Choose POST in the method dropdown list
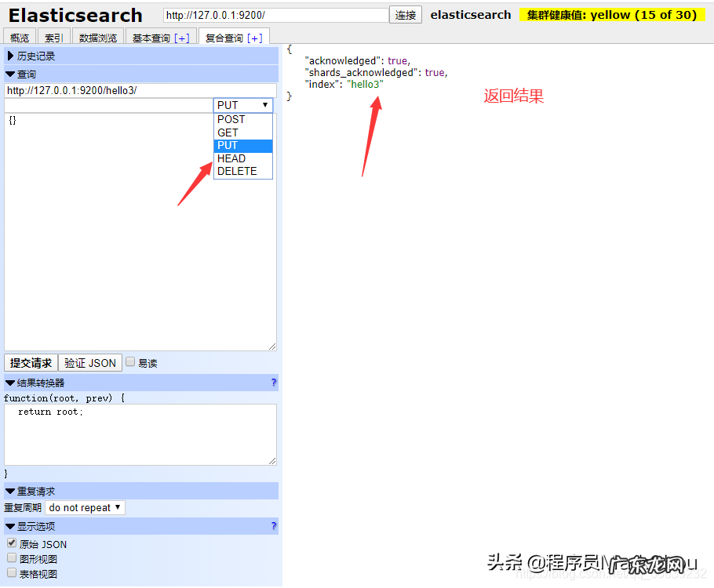 point(231,119)
